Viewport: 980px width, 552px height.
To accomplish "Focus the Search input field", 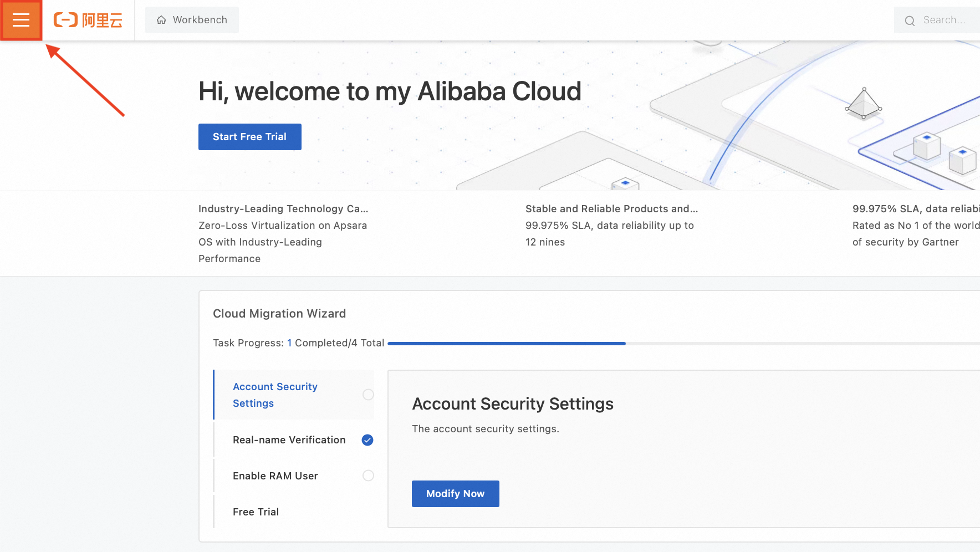I will [948, 20].
